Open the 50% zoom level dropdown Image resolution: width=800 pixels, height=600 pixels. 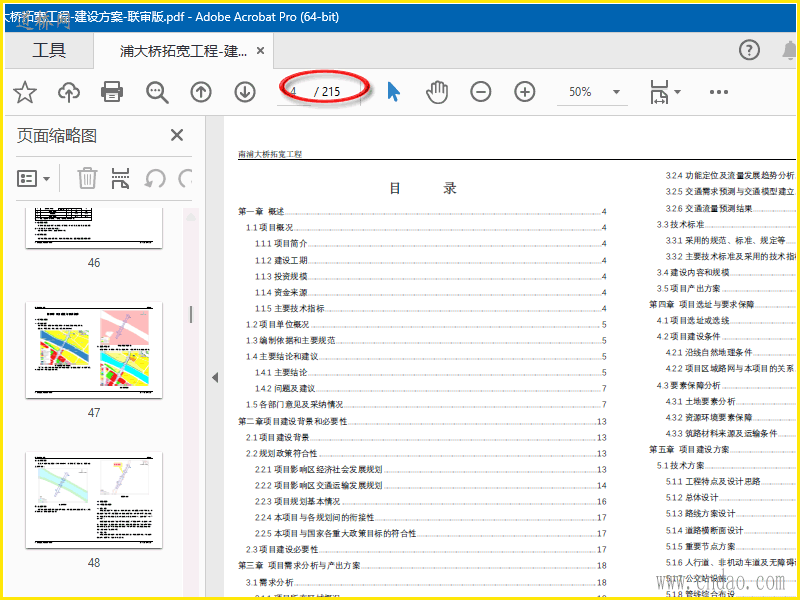(596, 92)
